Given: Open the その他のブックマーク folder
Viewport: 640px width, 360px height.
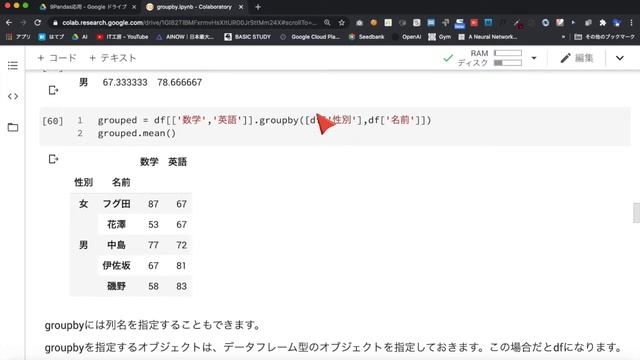Looking at the screenshot, I should (x=604, y=37).
